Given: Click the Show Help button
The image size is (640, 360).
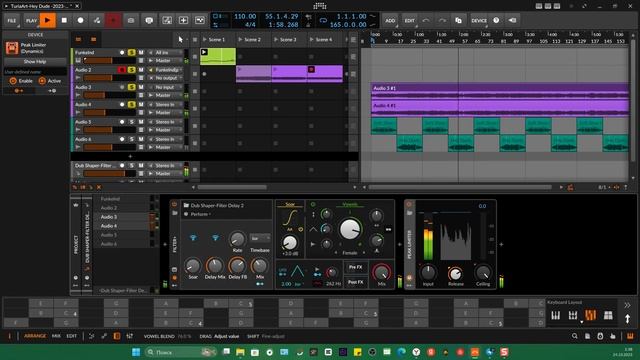Looking at the screenshot, I should (35, 62).
